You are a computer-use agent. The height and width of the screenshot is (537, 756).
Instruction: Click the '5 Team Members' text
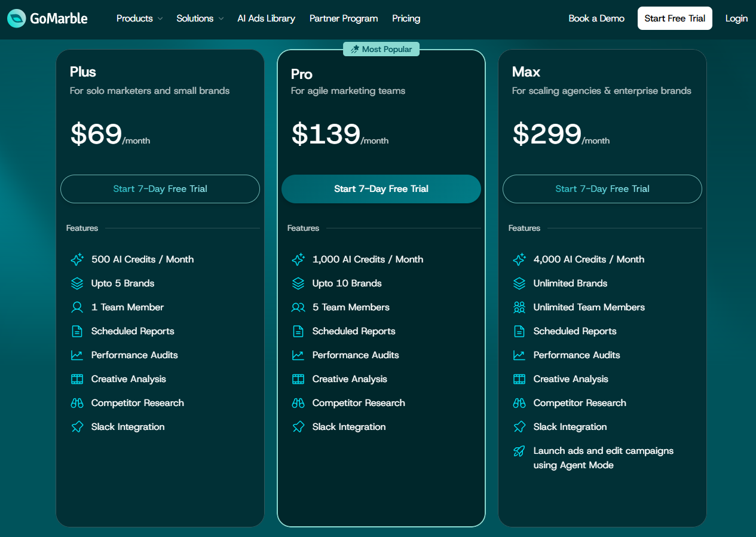click(x=351, y=307)
